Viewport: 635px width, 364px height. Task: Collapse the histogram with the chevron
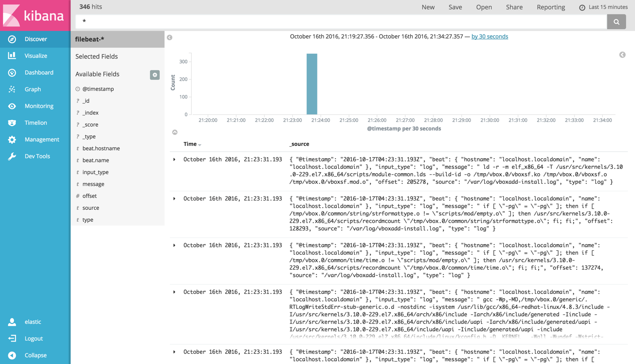point(175,132)
